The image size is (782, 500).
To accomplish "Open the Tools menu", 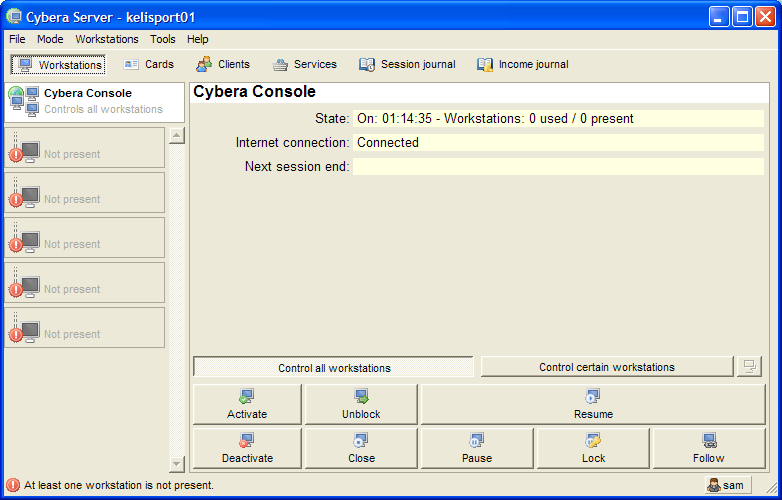I will tap(162, 39).
